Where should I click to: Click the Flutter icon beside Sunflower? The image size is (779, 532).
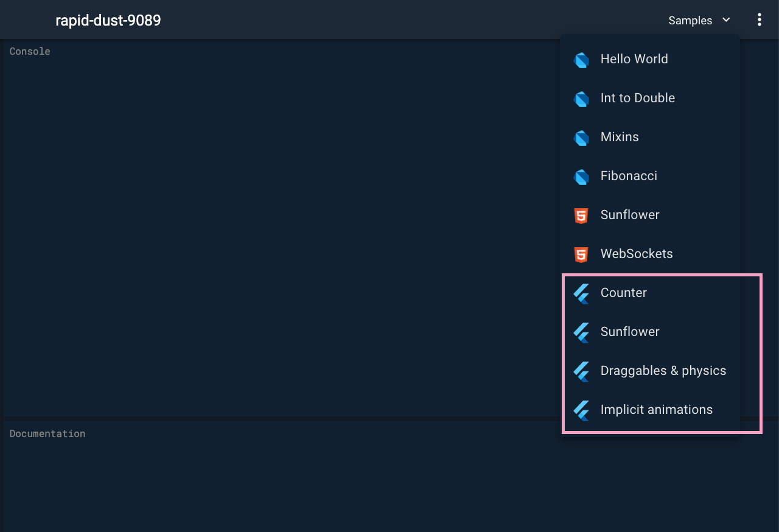pos(581,332)
